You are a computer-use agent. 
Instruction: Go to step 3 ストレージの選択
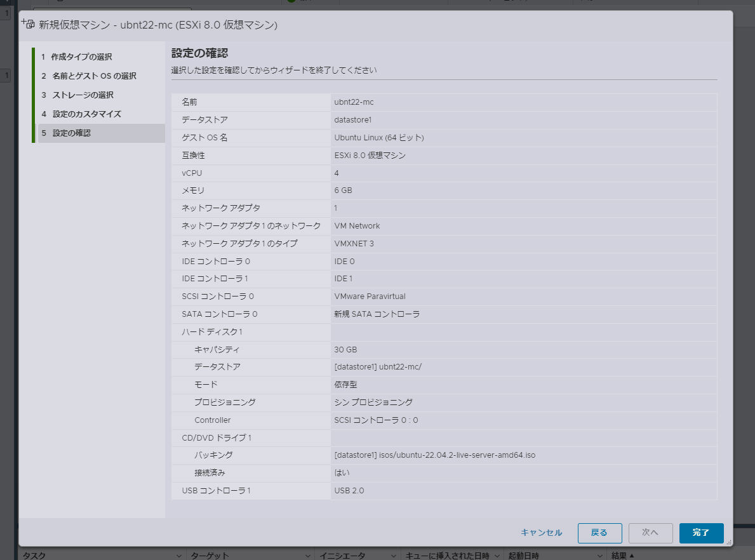click(x=77, y=95)
